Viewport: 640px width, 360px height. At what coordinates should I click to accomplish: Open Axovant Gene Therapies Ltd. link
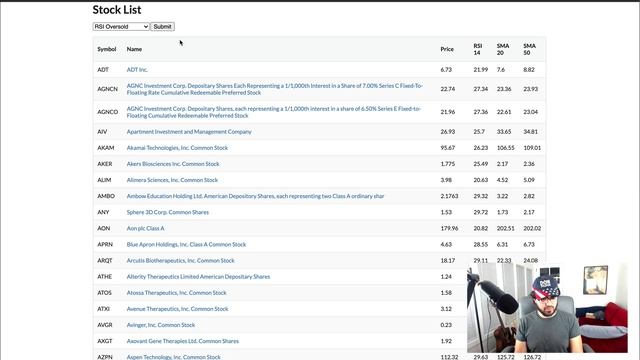(182, 341)
